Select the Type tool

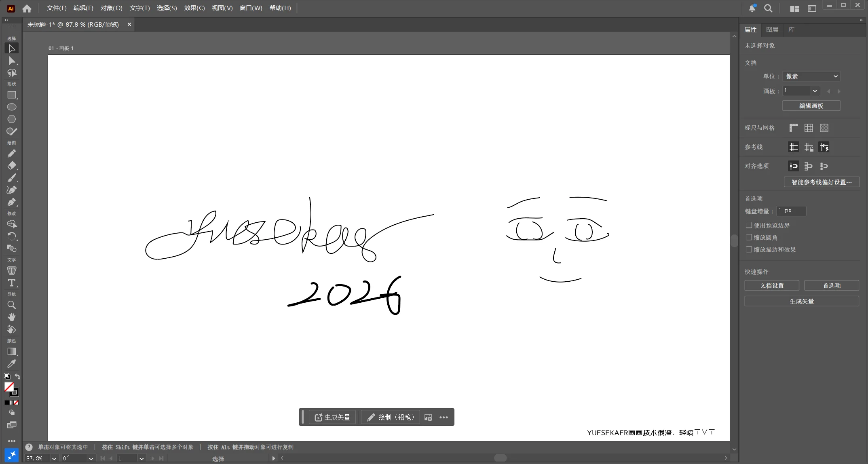[x=12, y=283]
